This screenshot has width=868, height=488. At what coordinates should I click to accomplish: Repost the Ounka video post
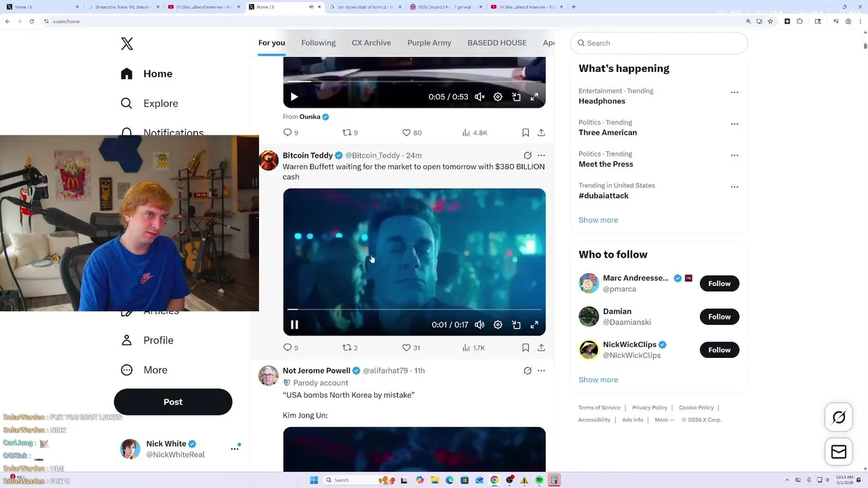[x=349, y=133]
